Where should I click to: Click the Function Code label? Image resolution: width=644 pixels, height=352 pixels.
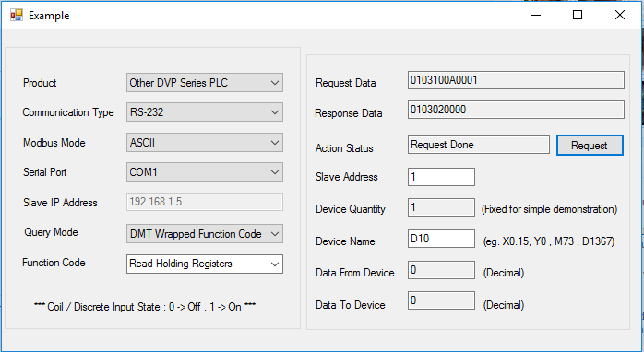point(54,263)
